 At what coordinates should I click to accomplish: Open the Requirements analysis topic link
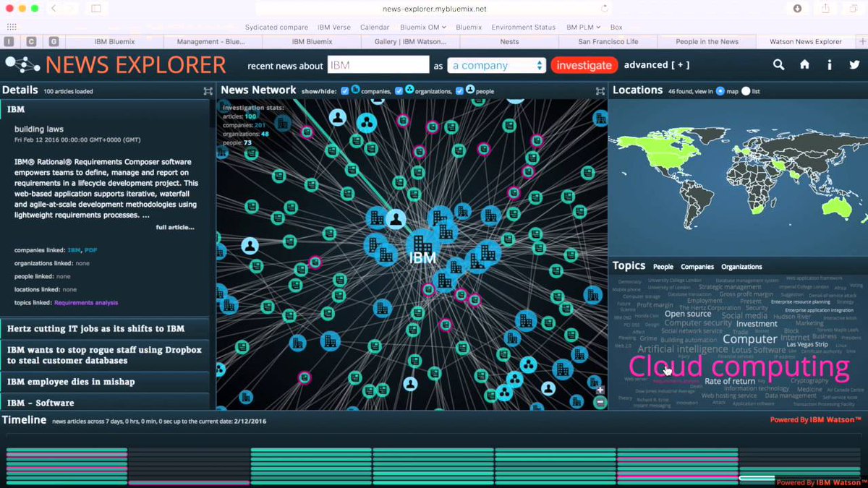coord(85,302)
